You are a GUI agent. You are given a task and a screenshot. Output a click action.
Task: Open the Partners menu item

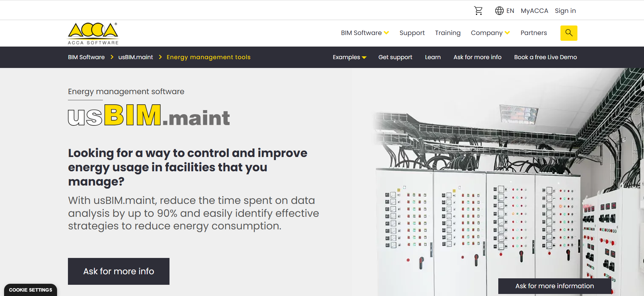click(534, 33)
